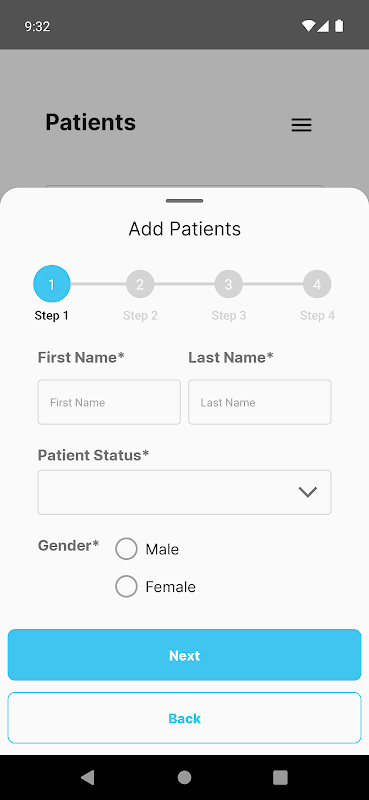This screenshot has width=369, height=800.
Task: Tap the Step 4 label
Action: coord(317,316)
